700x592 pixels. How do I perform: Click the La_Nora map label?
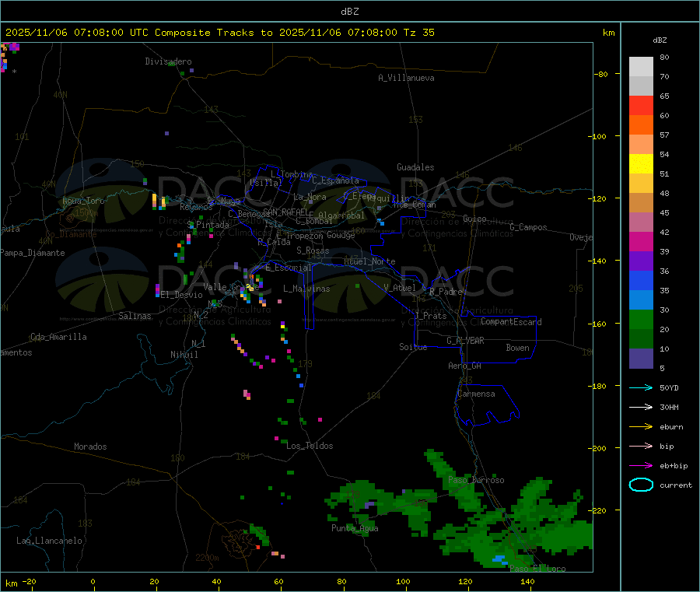[x=310, y=197]
